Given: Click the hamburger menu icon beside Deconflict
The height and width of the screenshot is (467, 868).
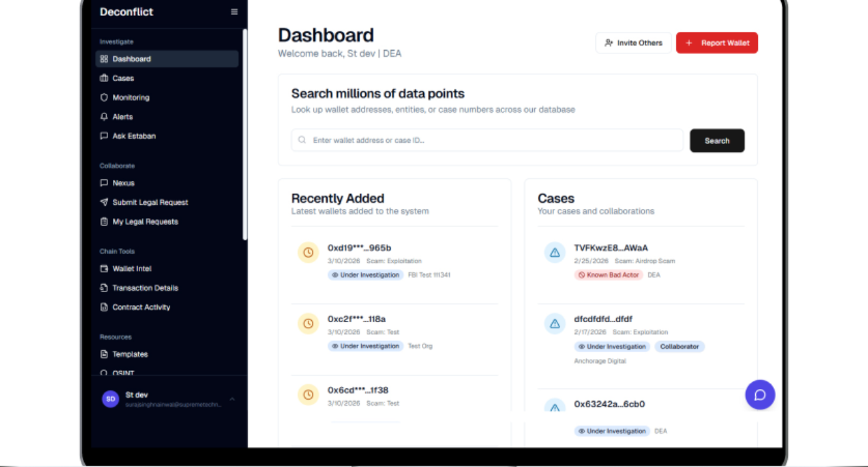Looking at the screenshot, I should 234,12.
